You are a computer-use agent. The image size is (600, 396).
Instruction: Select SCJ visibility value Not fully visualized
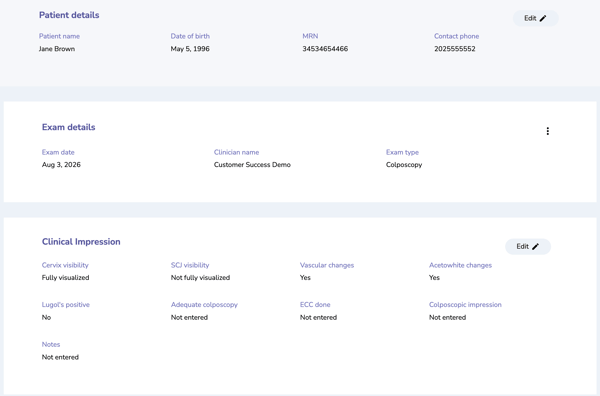click(x=200, y=278)
